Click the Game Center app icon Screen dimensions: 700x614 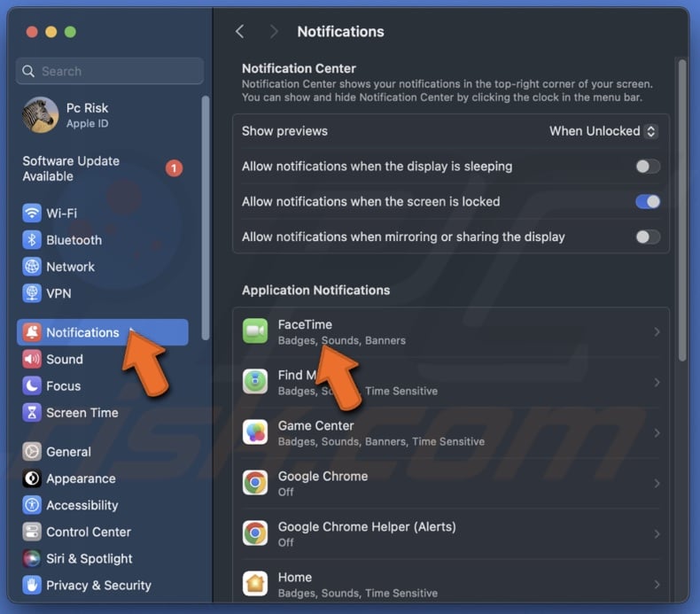[255, 432]
